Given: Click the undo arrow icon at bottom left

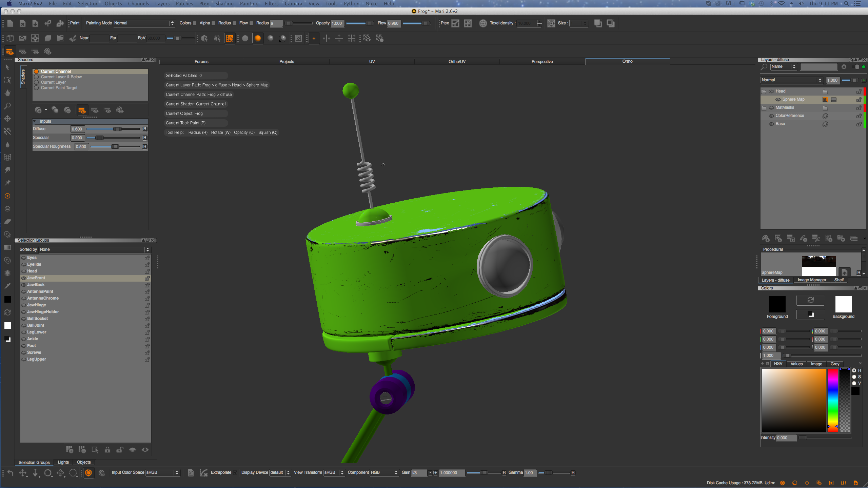Looking at the screenshot, I should 10,473.
